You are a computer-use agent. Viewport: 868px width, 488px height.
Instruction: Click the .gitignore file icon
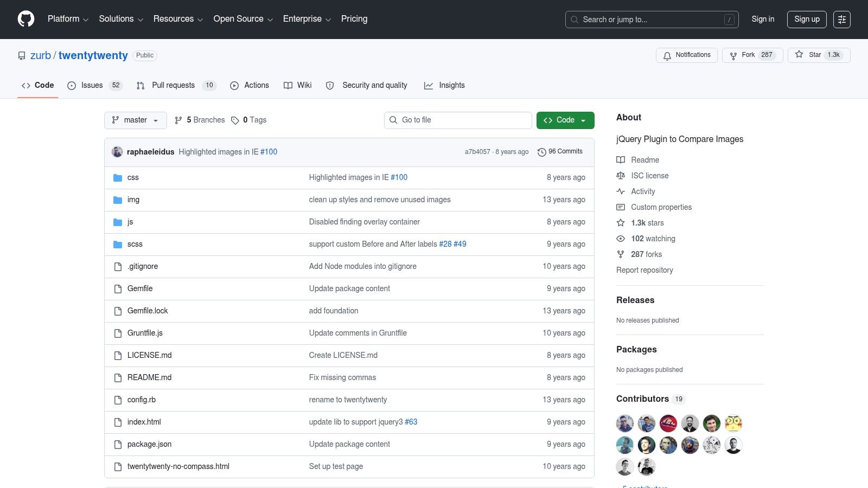[x=118, y=267]
